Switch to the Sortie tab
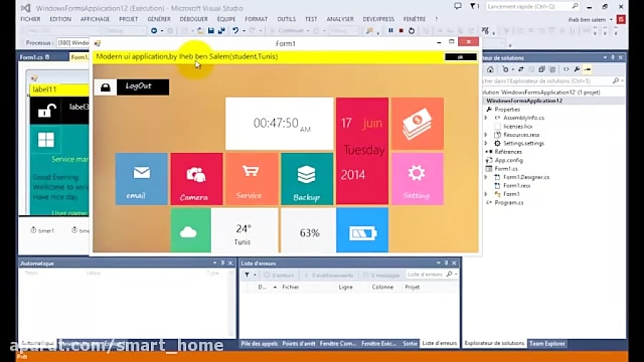 click(410, 343)
